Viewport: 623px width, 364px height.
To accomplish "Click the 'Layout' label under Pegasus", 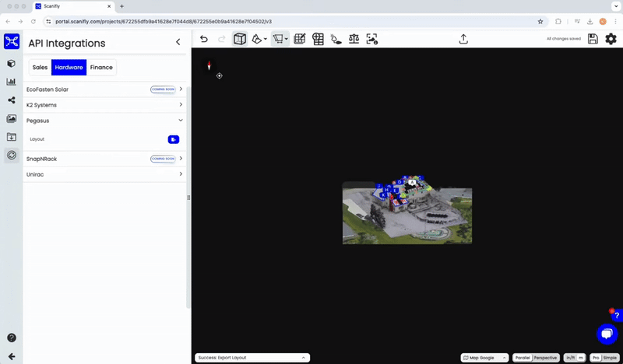I will coord(37,139).
